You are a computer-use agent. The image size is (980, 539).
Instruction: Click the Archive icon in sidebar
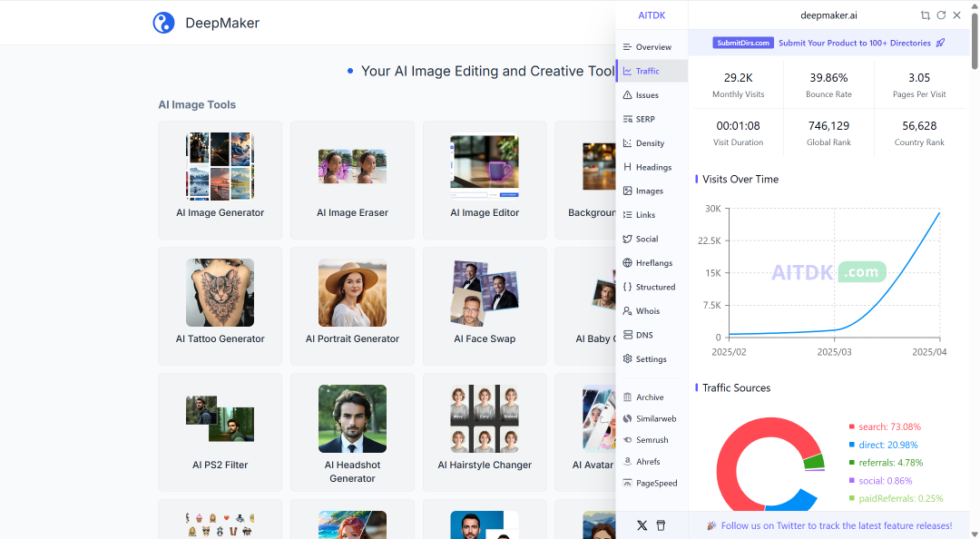tap(628, 397)
